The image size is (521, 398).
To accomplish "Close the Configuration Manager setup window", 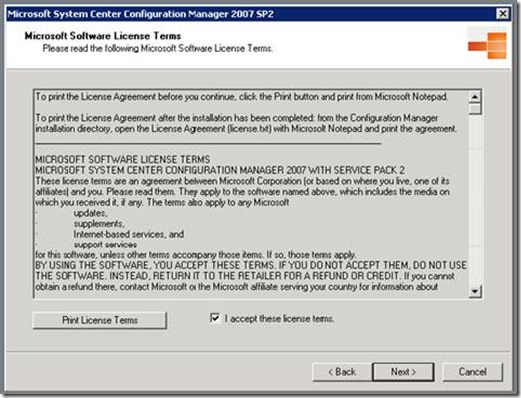I will click(502, 14).
